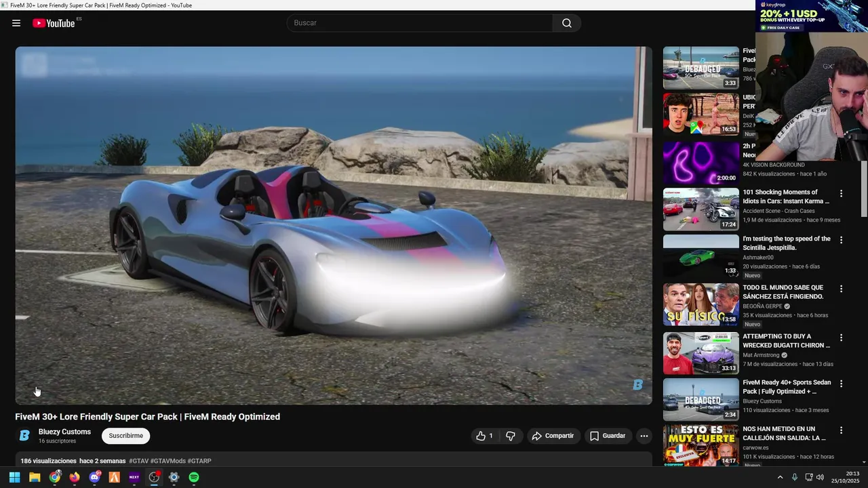Open the Bluezy Customs channel avatar
Image resolution: width=868 pixels, height=488 pixels.
point(24,436)
